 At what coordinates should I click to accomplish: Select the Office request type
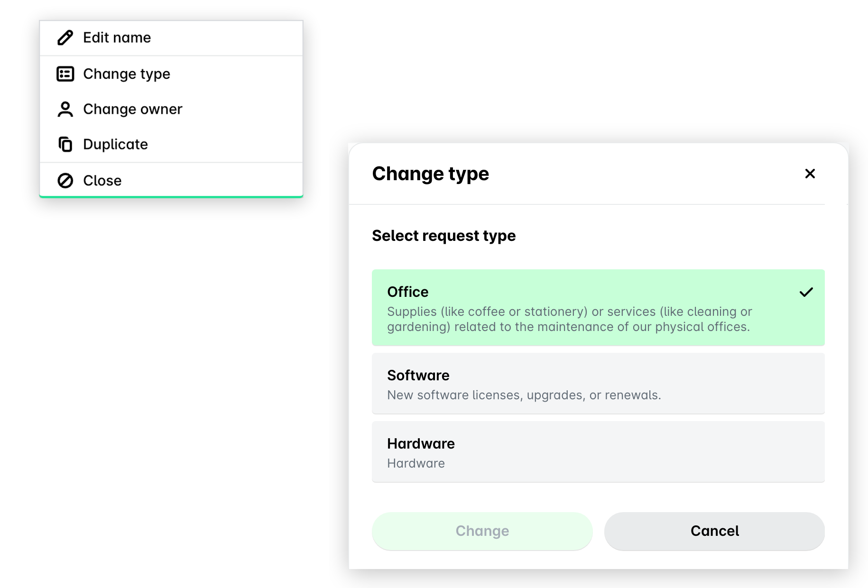pyautogui.click(x=598, y=307)
